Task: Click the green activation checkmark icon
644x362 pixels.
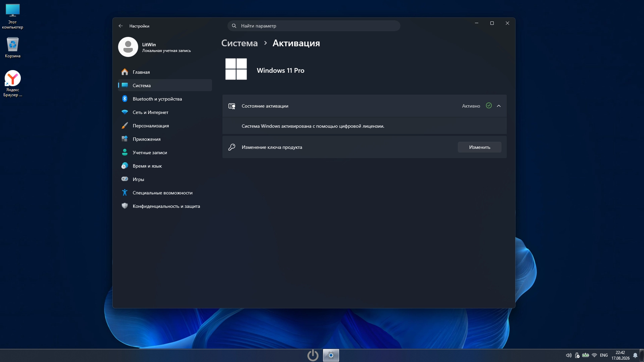Action: pos(489,106)
